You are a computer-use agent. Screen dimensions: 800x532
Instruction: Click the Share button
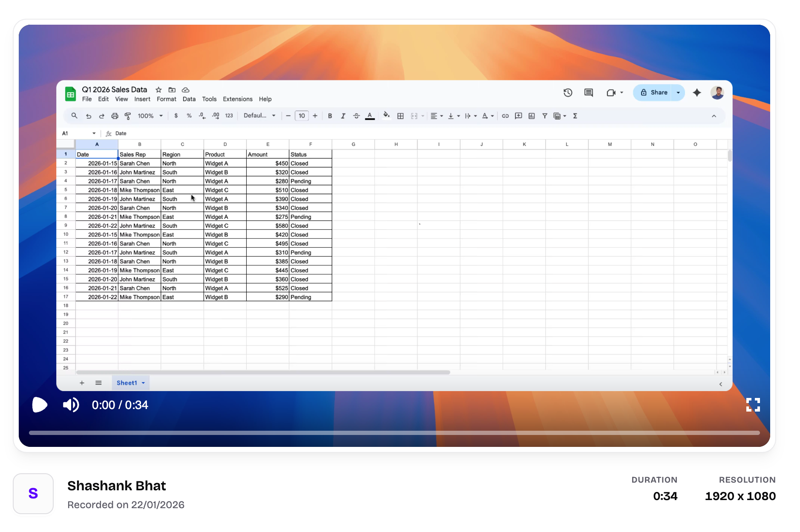point(654,93)
